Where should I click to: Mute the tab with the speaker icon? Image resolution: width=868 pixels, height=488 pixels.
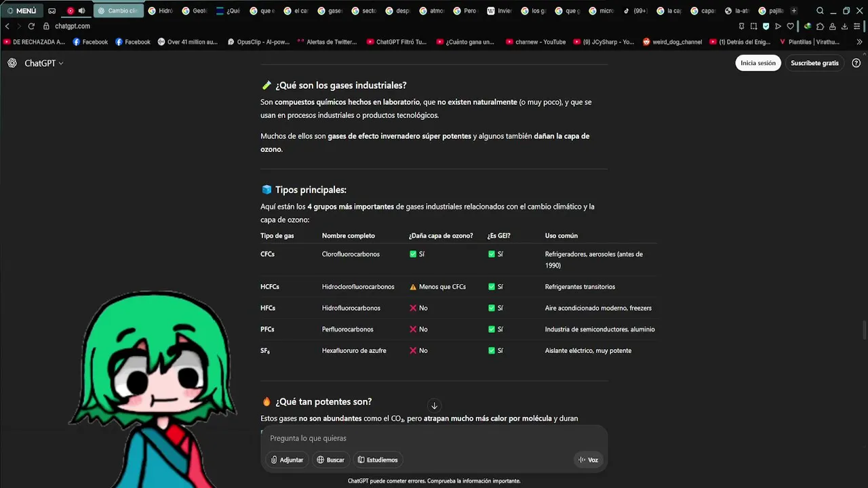(82, 11)
